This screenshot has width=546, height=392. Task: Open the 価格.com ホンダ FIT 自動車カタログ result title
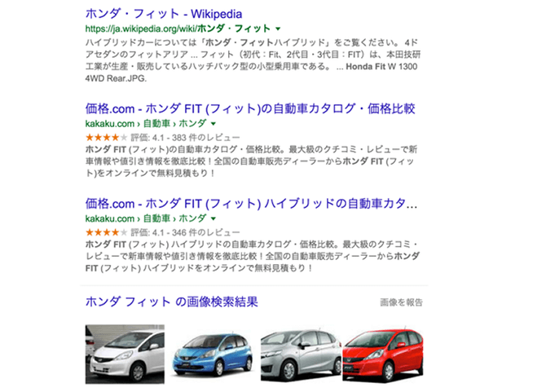click(x=250, y=109)
